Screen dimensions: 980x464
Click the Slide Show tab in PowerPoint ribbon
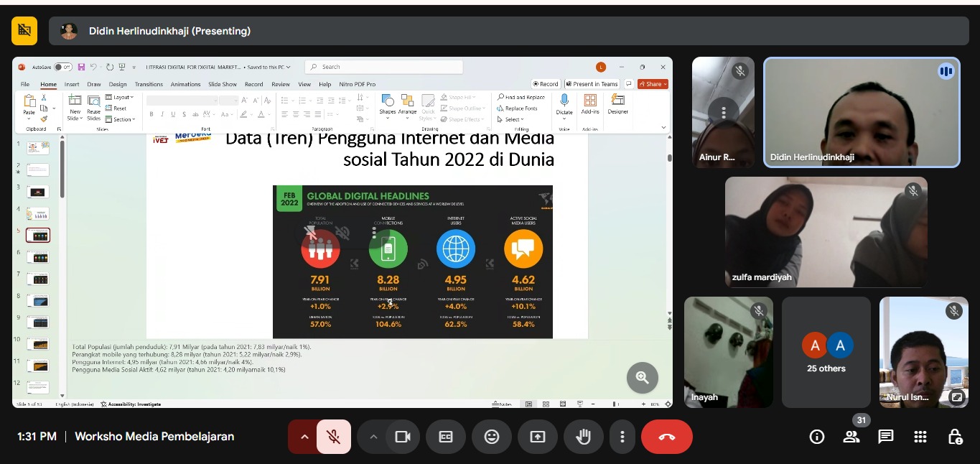point(223,84)
